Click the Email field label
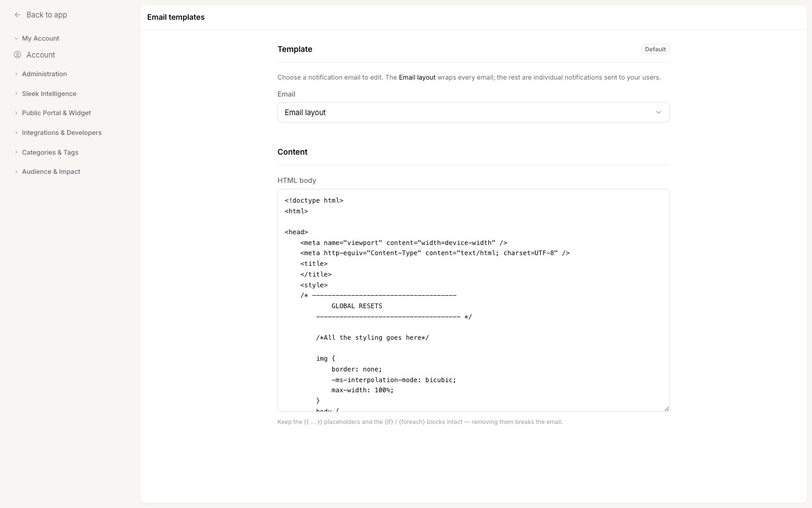This screenshot has height=508, width=812. 286,94
